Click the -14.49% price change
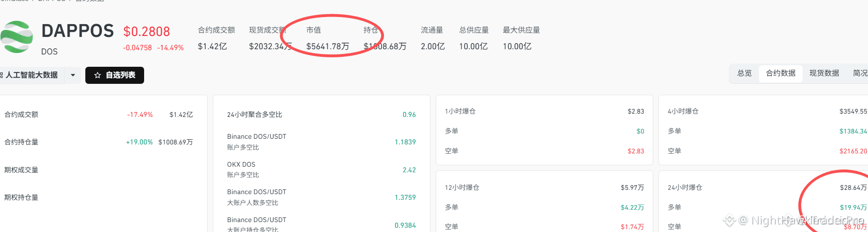868x232 pixels. 170,48
